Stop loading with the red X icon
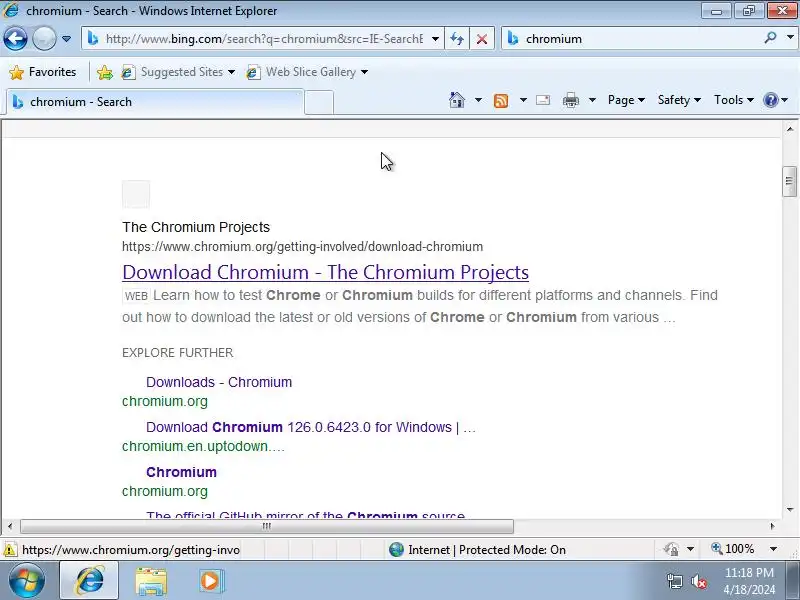800x600 pixels. pyautogui.click(x=482, y=39)
